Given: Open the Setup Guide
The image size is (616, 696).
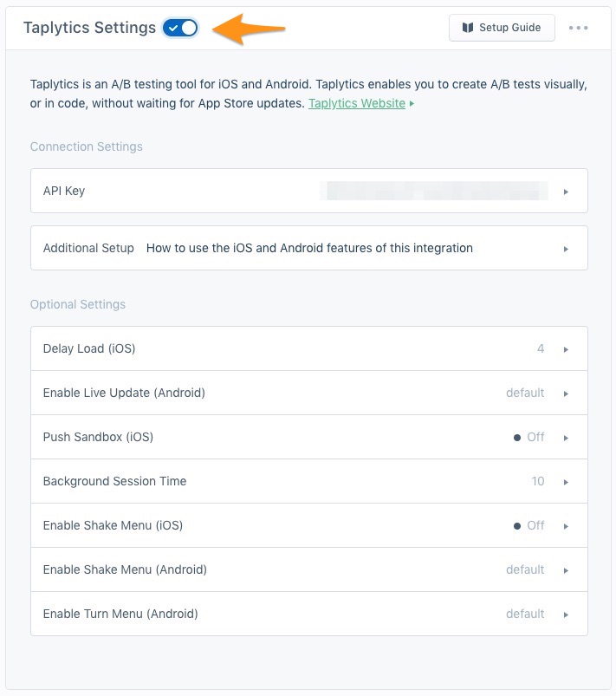Looking at the screenshot, I should (x=502, y=28).
